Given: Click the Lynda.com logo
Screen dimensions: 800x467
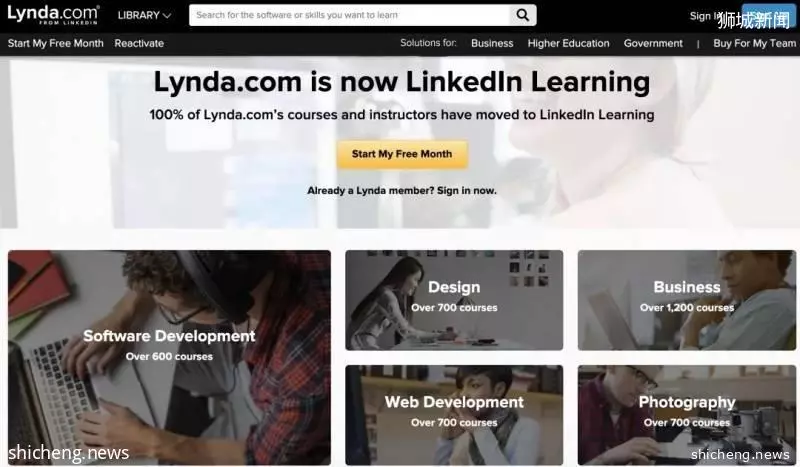Looking at the screenshot, I should (x=53, y=14).
